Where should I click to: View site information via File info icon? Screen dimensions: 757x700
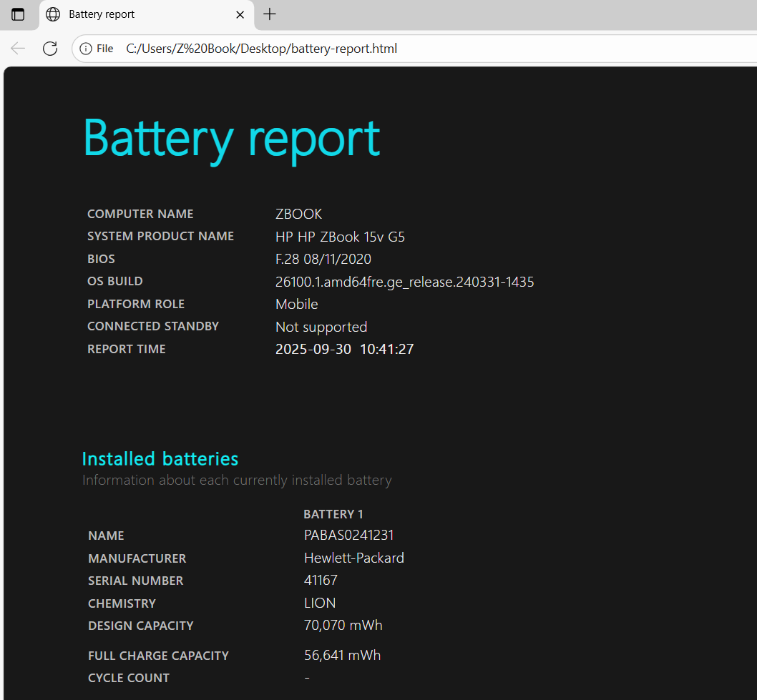[97, 49]
